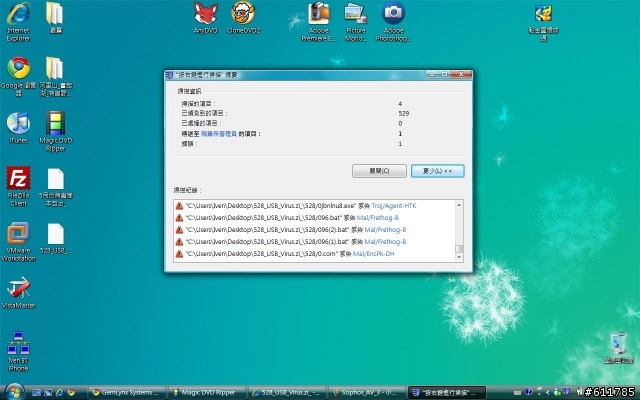Select VMware Workstation desktop icon

(x=18, y=242)
